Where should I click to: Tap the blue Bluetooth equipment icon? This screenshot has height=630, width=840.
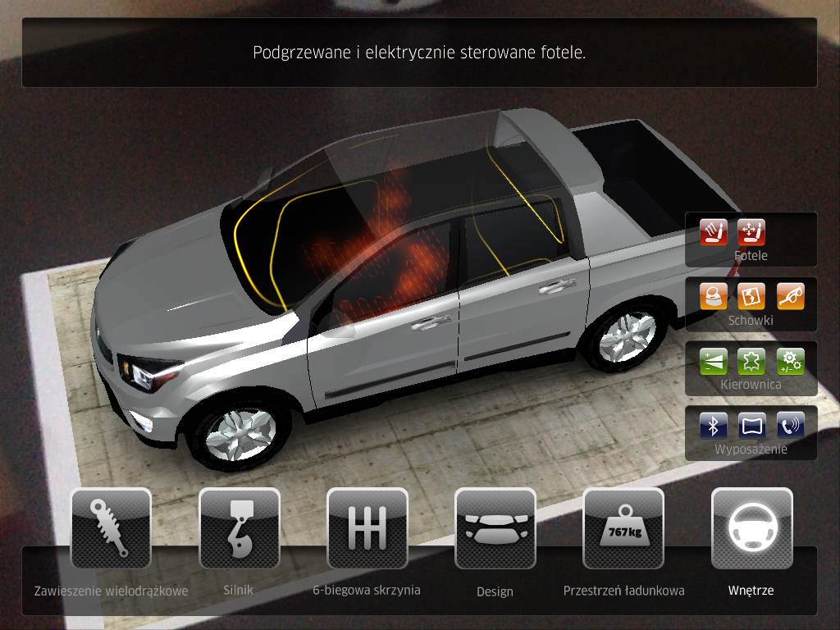click(713, 425)
